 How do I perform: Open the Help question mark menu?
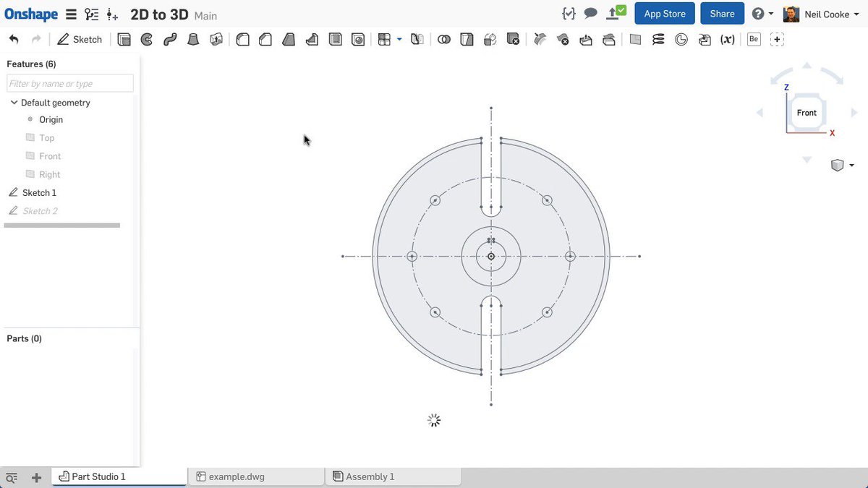(762, 14)
